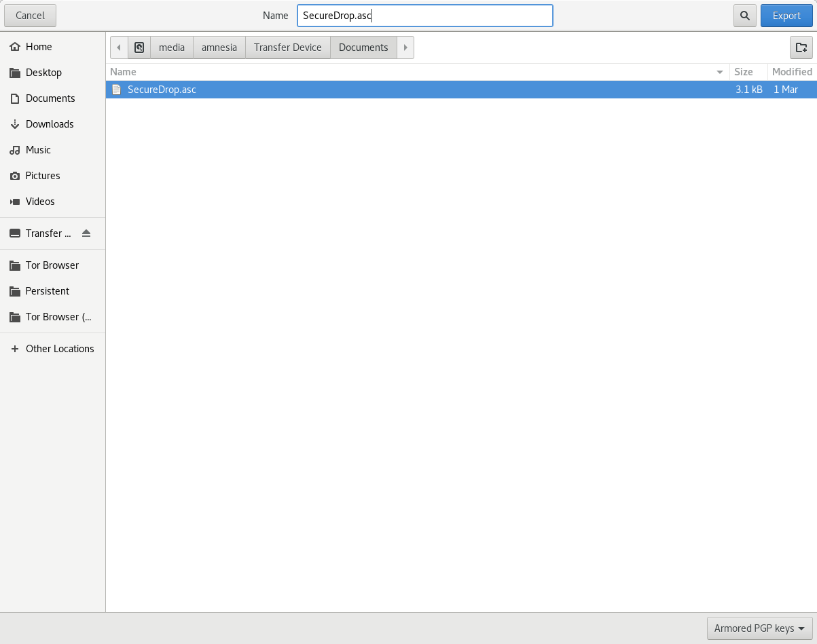
Task: Select SecureDrop.asc file row
Action: coord(461,90)
